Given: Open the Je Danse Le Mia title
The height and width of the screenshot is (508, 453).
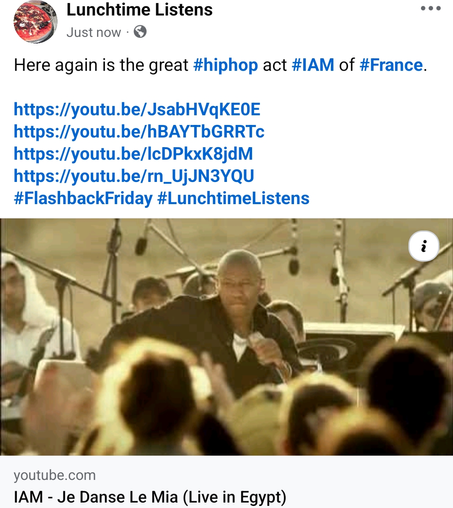Looking at the screenshot, I should click(150, 497).
